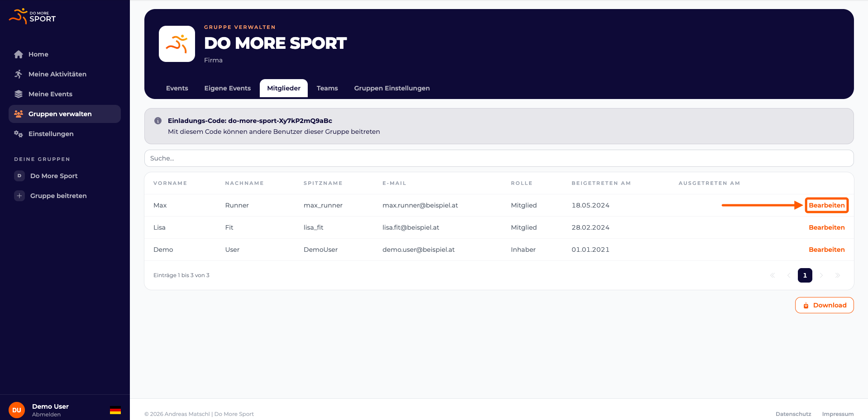Click the gears icon beside Einstellungen
The height and width of the screenshot is (420, 868).
[19, 134]
